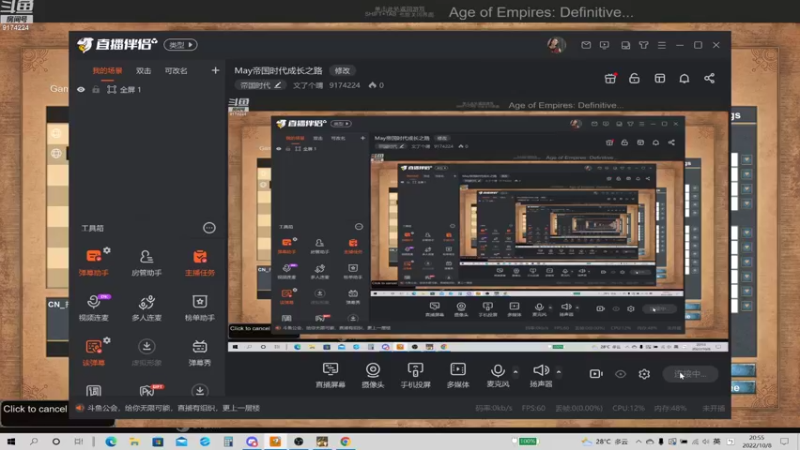
Task: Download the 虚拟形象 tool
Action: [x=146, y=352]
